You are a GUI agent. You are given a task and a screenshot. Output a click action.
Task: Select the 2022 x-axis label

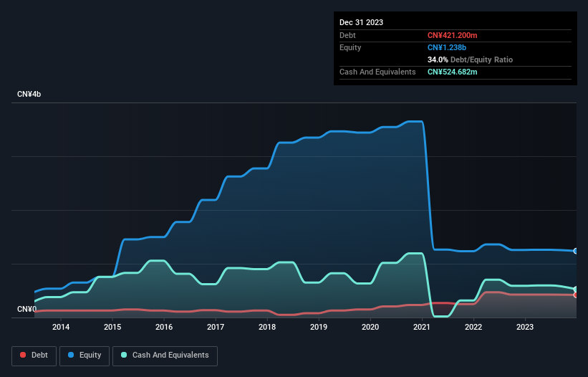coord(473,327)
